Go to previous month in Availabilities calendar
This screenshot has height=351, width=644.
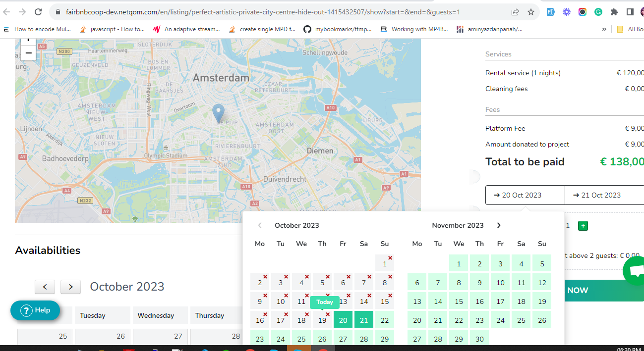tap(45, 287)
